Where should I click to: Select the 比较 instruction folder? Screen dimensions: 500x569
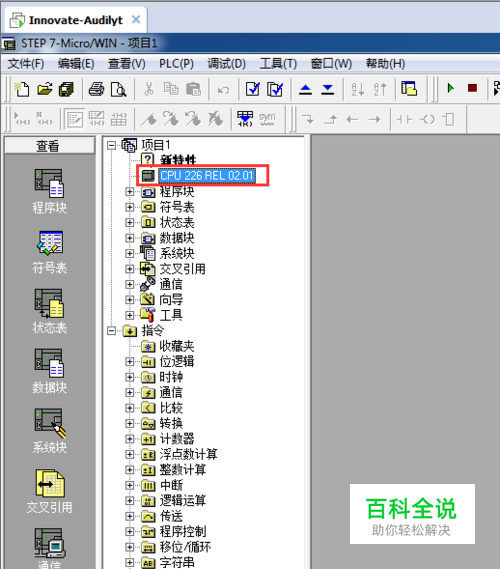point(171,408)
